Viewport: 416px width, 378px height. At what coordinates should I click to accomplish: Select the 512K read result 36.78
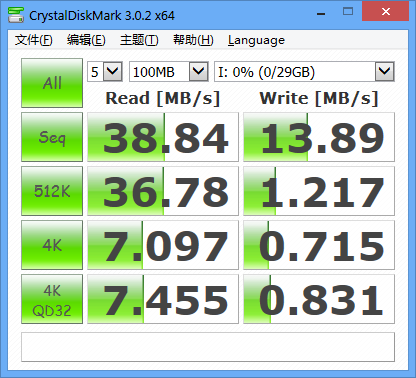[x=163, y=191]
